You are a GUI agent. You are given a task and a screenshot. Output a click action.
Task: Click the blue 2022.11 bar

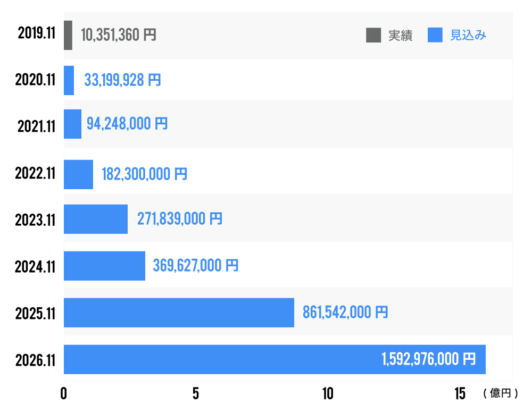[x=78, y=174]
